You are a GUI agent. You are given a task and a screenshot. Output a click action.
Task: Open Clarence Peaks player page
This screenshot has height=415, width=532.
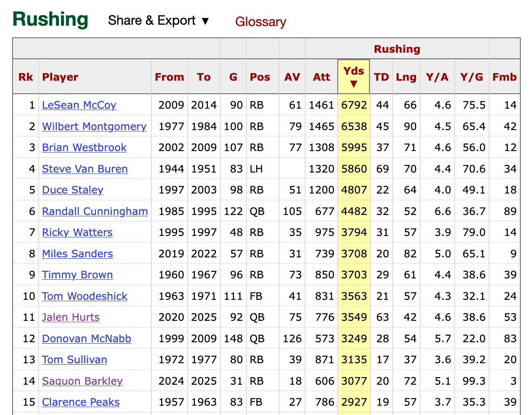81,402
